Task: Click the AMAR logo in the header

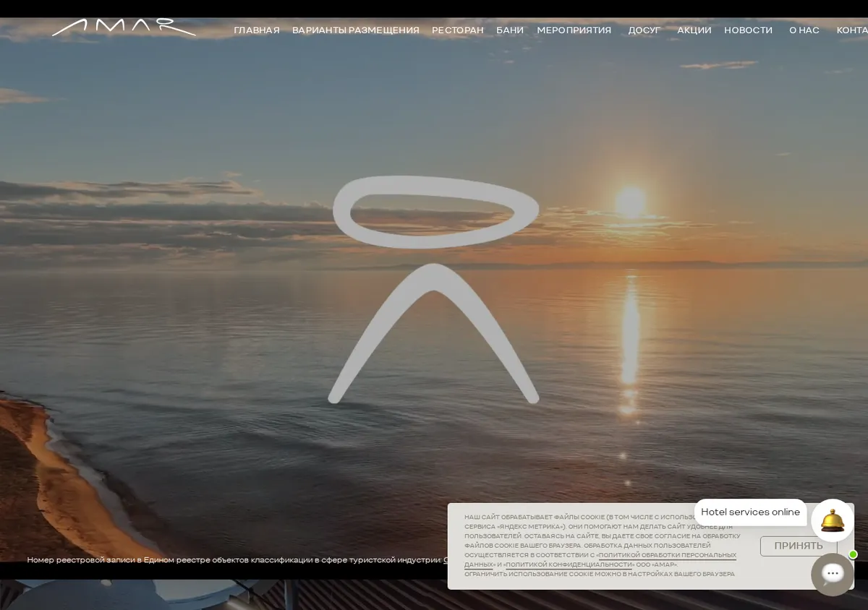Action: [x=124, y=27]
